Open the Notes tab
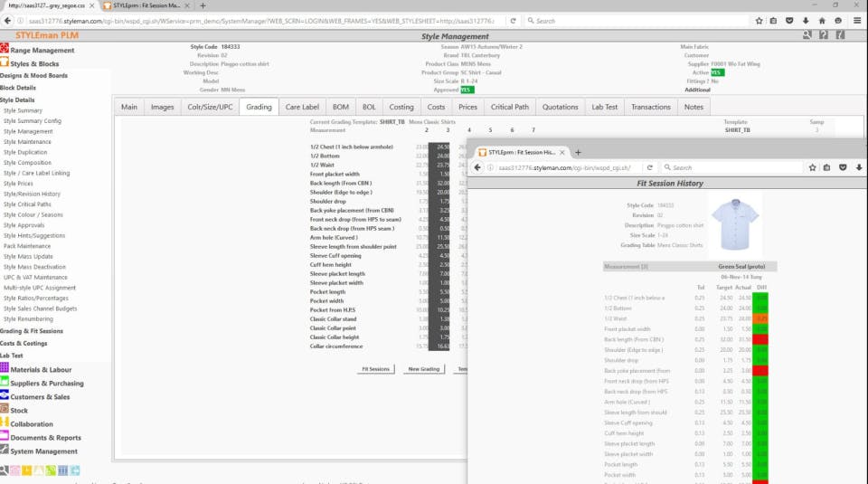This screenshot has width=868, height=484. (693, 107)
